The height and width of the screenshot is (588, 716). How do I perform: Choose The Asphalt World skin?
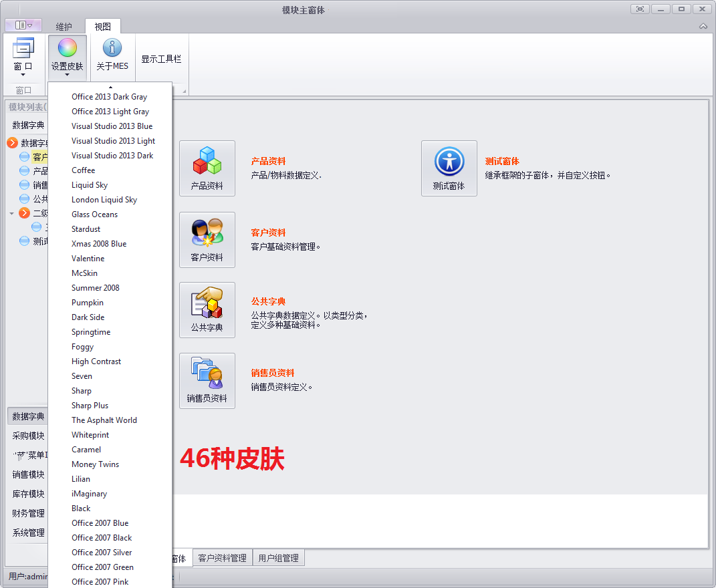pos(110,420)
